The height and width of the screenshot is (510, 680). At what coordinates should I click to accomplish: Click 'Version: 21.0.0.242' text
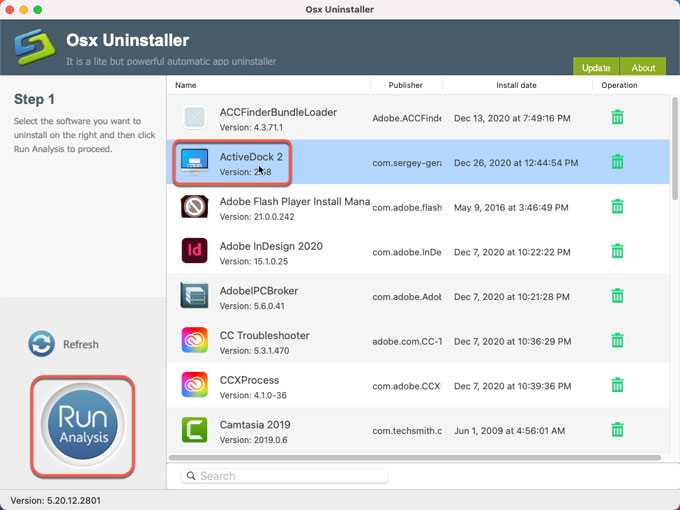257,216
